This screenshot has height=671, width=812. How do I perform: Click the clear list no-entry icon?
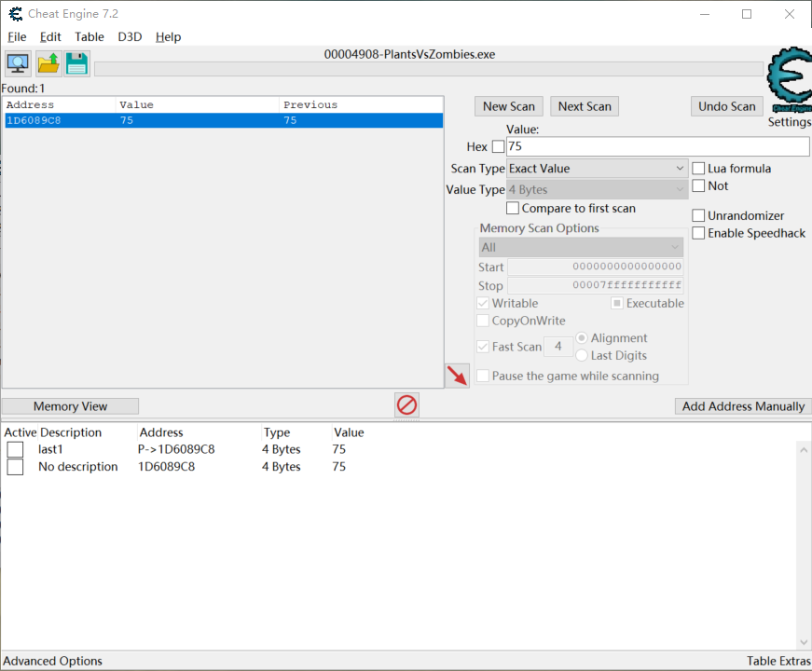pos(406,404)
